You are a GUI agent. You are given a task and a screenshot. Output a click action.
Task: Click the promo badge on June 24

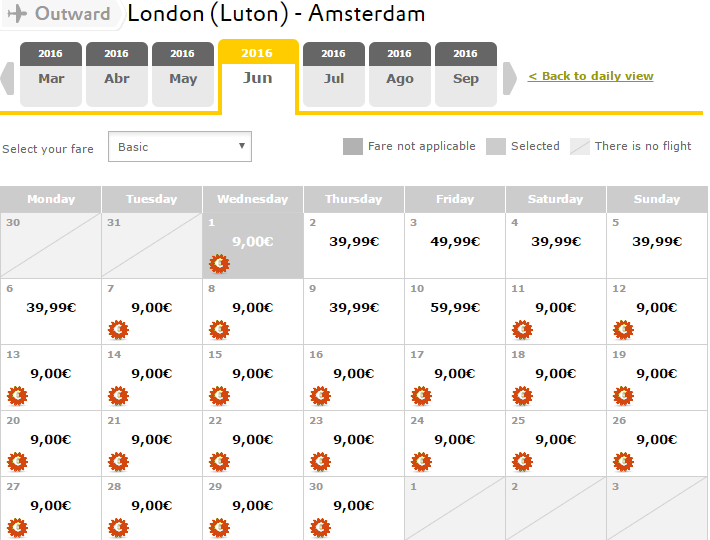pos(421,462)
